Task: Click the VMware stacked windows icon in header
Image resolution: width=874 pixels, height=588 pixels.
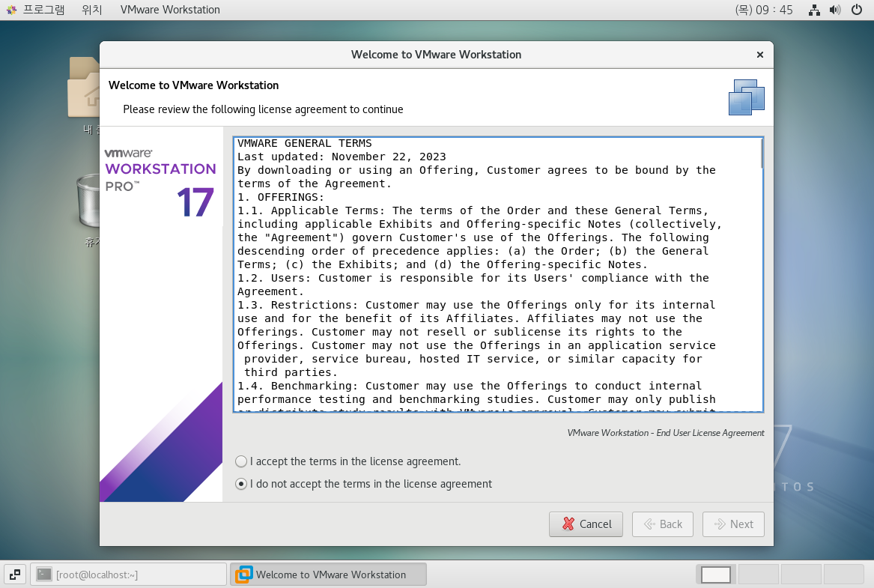Action: pos(747,97)
